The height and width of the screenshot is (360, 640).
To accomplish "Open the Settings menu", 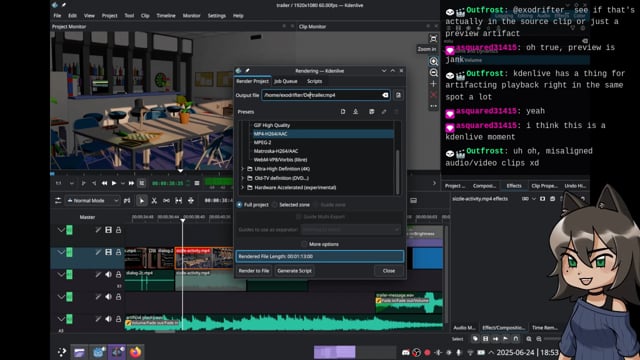I will click(x=216, y=16).
